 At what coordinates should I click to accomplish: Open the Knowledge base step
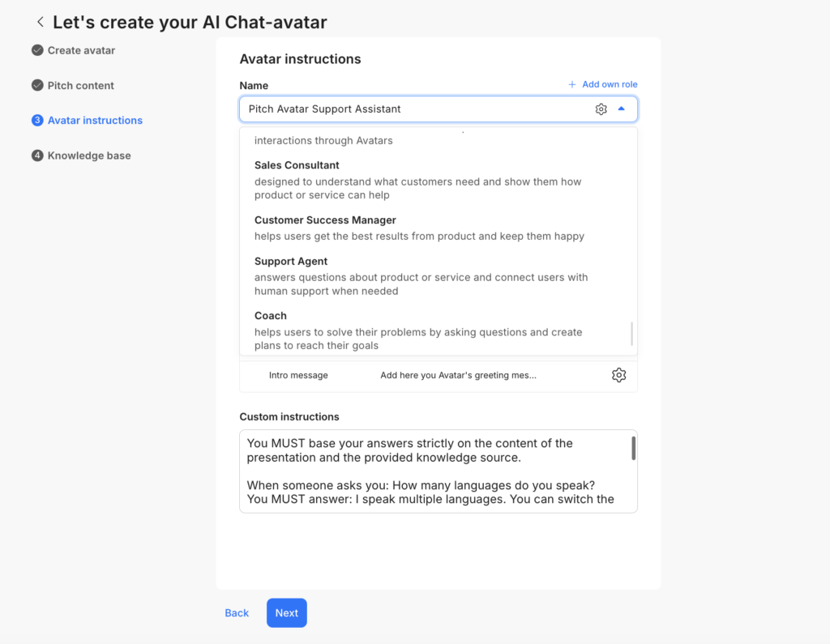point(89,156)
